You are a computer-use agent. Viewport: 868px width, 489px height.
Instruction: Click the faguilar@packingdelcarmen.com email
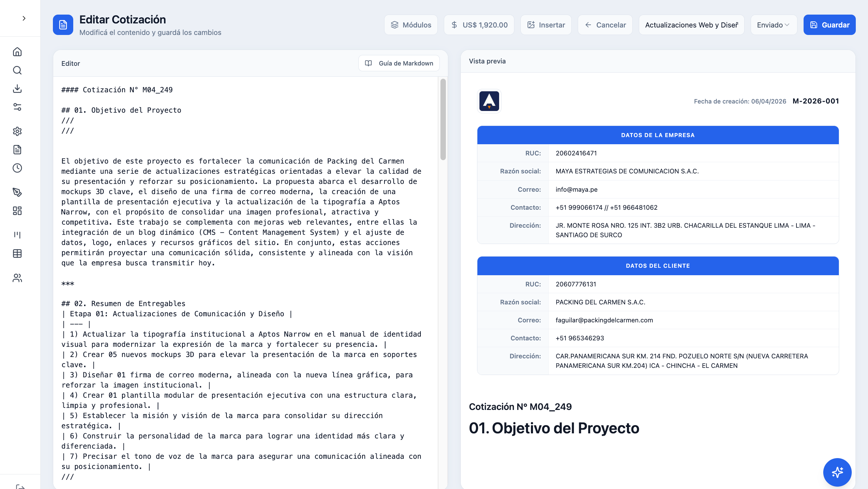click(604, 320)
